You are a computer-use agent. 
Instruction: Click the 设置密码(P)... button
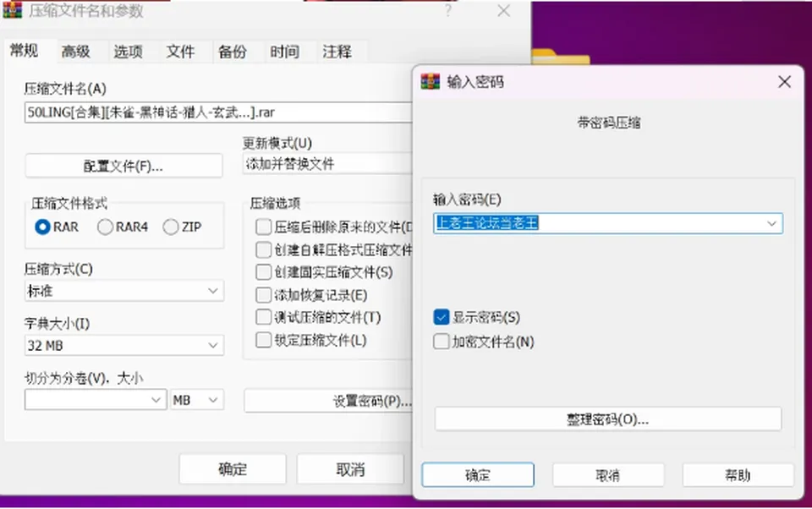coord(328,401)
